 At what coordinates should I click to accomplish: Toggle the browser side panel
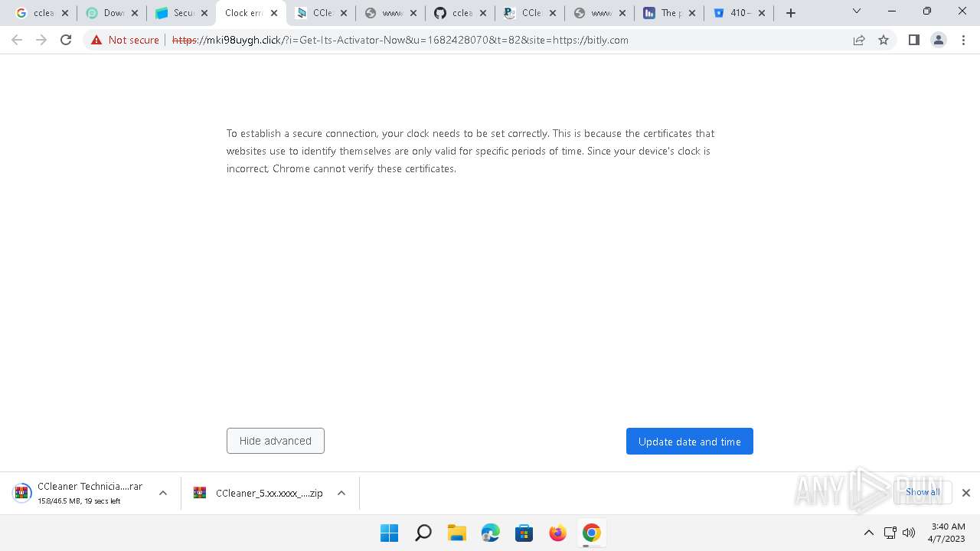913,40
